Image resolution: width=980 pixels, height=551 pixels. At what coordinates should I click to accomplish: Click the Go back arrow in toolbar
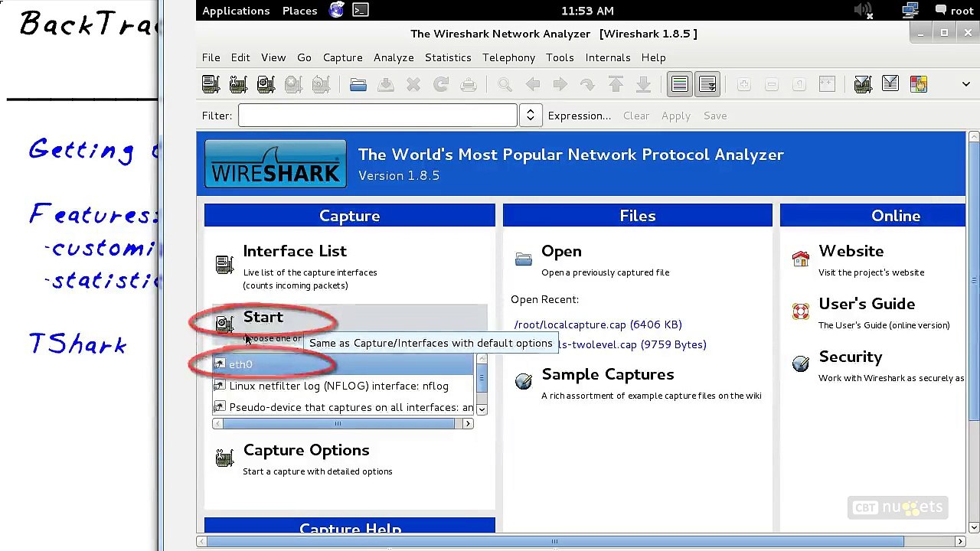click(533, 84)
